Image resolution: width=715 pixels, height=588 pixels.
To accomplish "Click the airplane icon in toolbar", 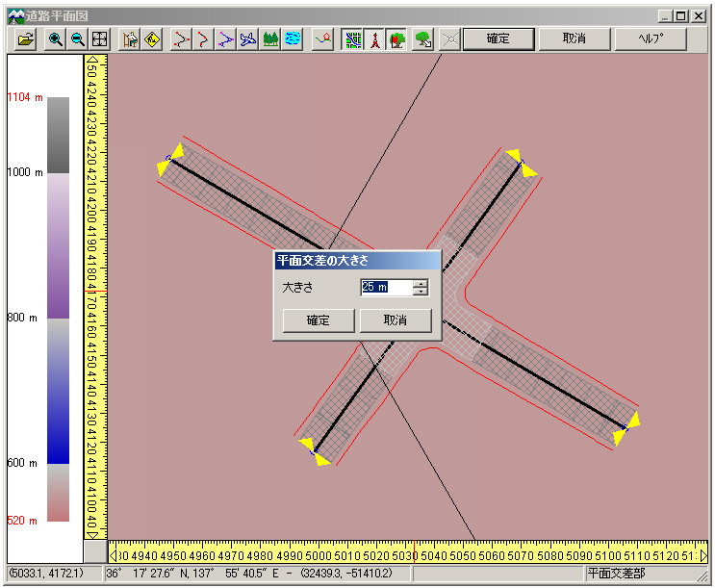I will click(x=247, y=39).
